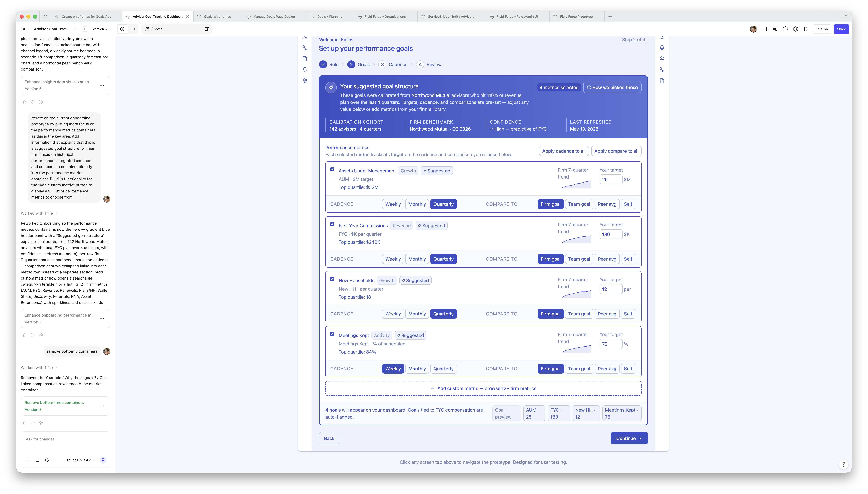Edit the First Year Commissions target field
This screenshot has width=868, height=494.
(611, 234)
